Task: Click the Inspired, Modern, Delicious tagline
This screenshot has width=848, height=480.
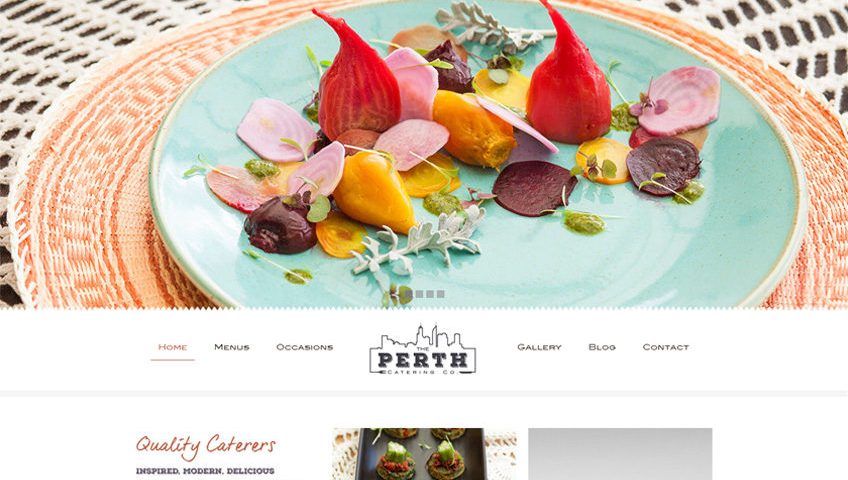Action: point(205,471)
